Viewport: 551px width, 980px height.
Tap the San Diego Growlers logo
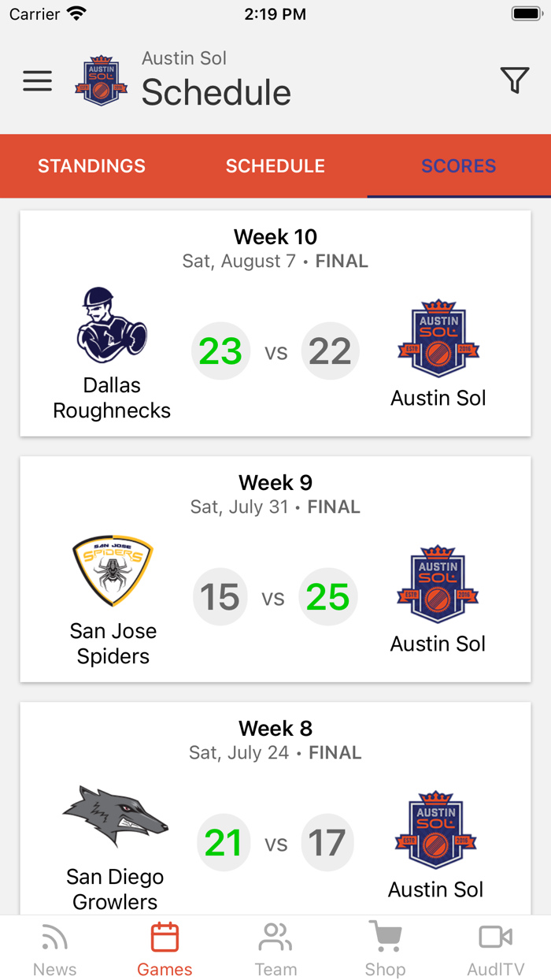tap(115, 817)
